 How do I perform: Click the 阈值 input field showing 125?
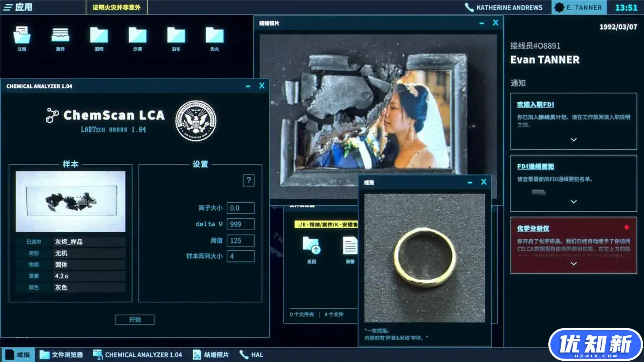(240, 240)
